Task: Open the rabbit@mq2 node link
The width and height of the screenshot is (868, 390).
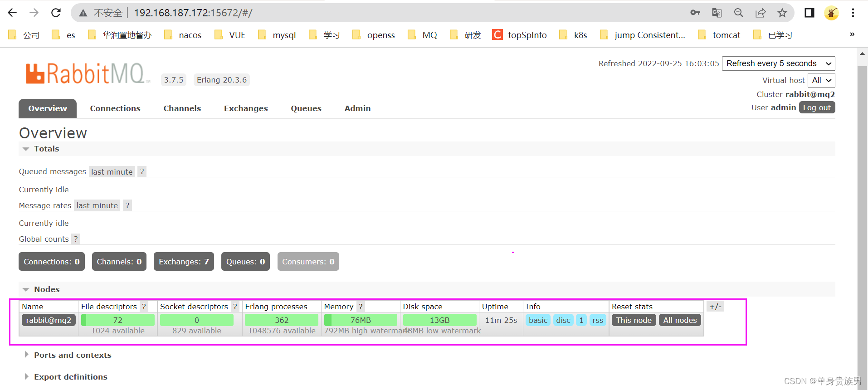Action: click(49, 320)
